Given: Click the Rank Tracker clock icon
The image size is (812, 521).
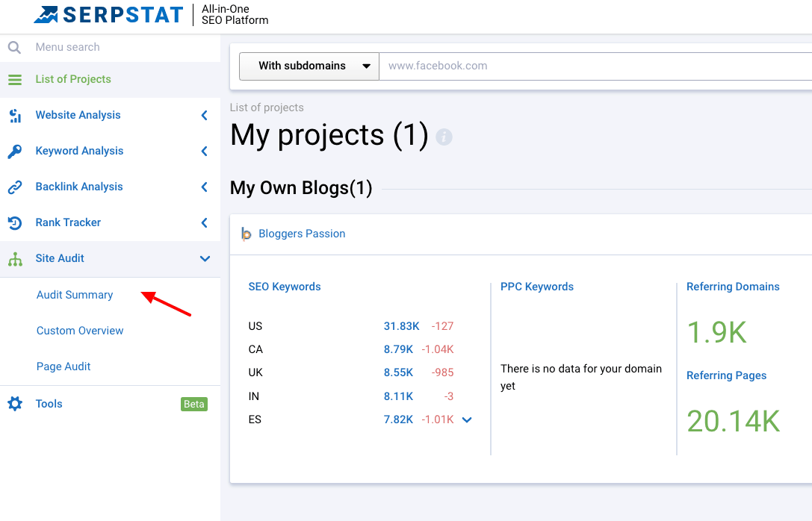Looking at the screenshot, I should tap(14, 223).
